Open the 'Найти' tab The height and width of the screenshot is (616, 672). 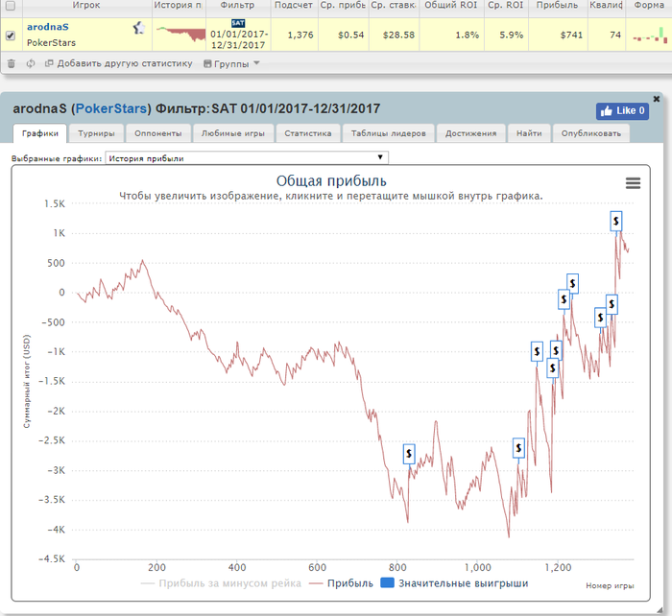pyautogui.click(x=529, y=133)
